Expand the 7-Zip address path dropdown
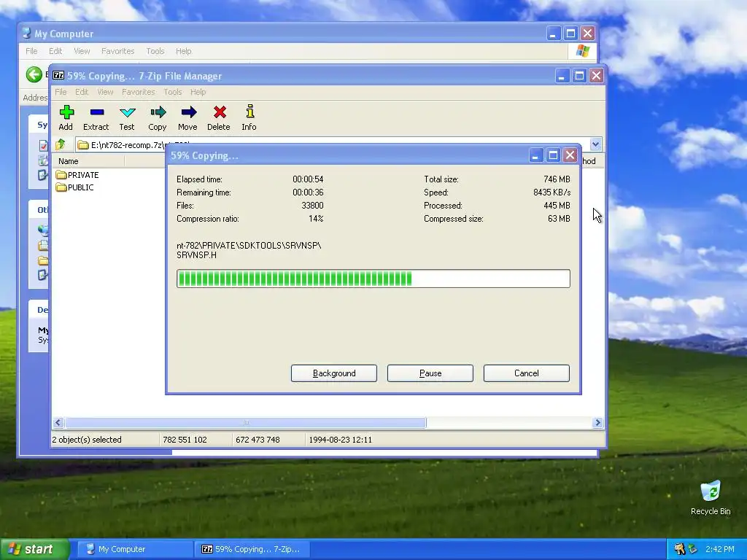This screenshot has height=560, width=747. point(595,144)
